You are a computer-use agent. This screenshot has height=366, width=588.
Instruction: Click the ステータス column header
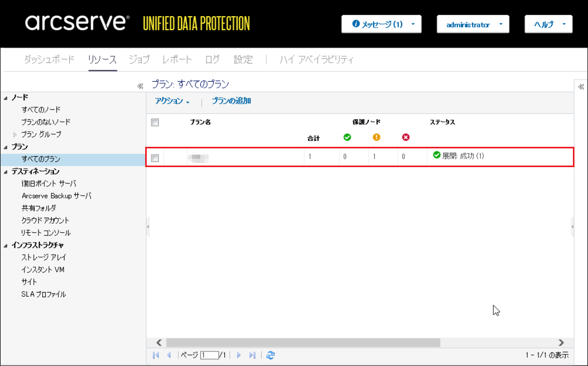coord(442,122)
